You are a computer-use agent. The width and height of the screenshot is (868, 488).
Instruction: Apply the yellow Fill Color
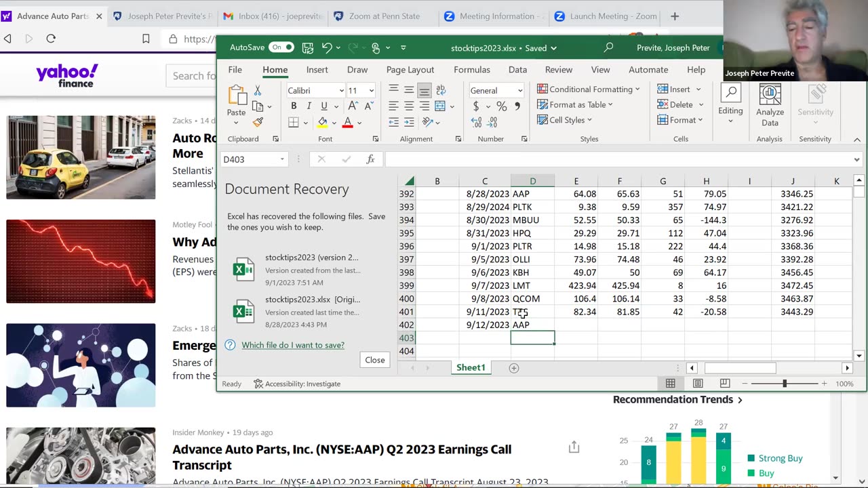coord(323,122)
